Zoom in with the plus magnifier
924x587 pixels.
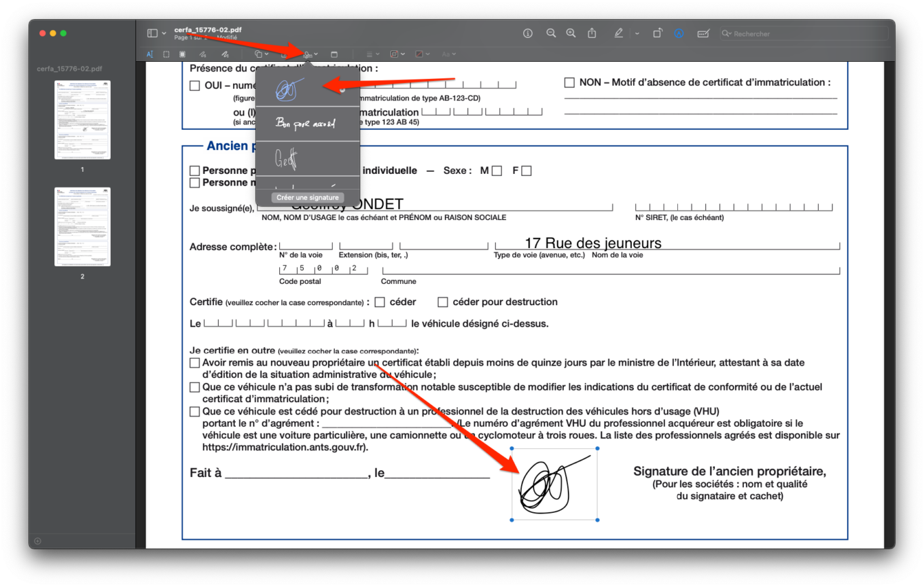pos(571,33)
